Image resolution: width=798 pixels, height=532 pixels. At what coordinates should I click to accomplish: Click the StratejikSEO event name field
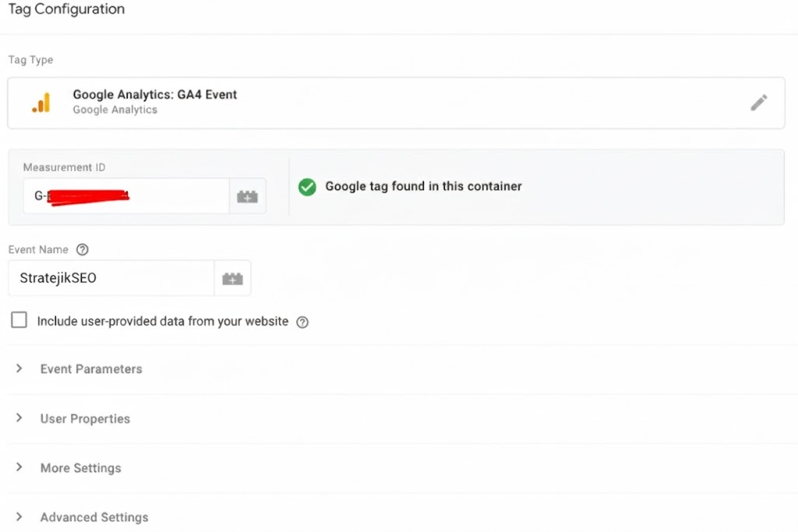coord(109,277)
